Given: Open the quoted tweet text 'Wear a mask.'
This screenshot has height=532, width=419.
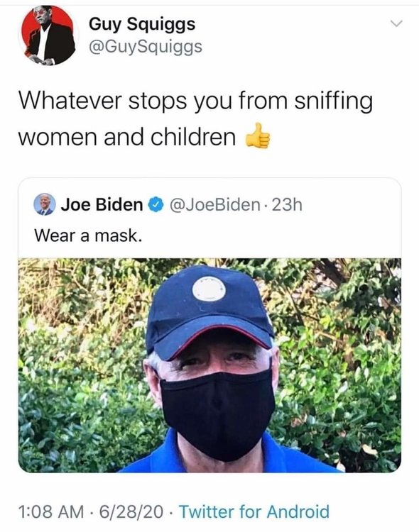Looking at the screenshot, I should [88, 235].
